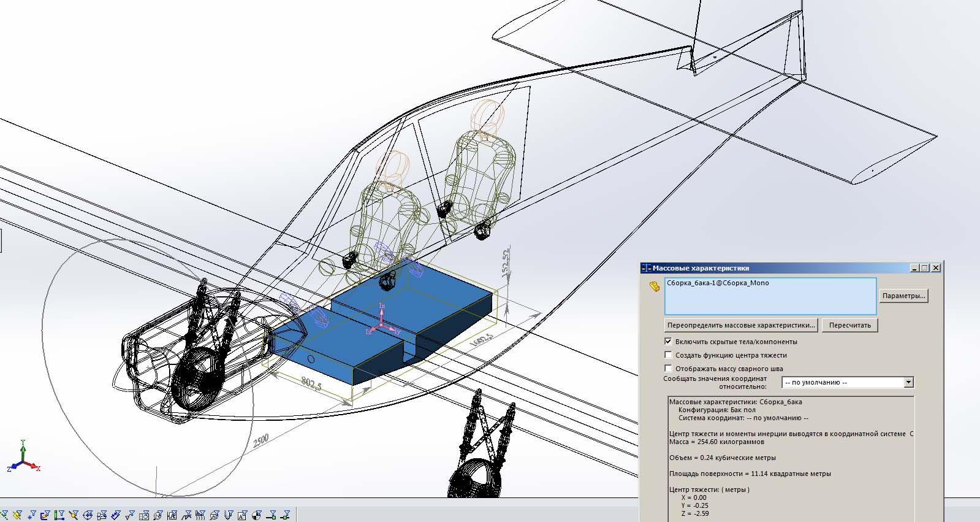Toggle the Filter Axes selection filter

point(3,515)
